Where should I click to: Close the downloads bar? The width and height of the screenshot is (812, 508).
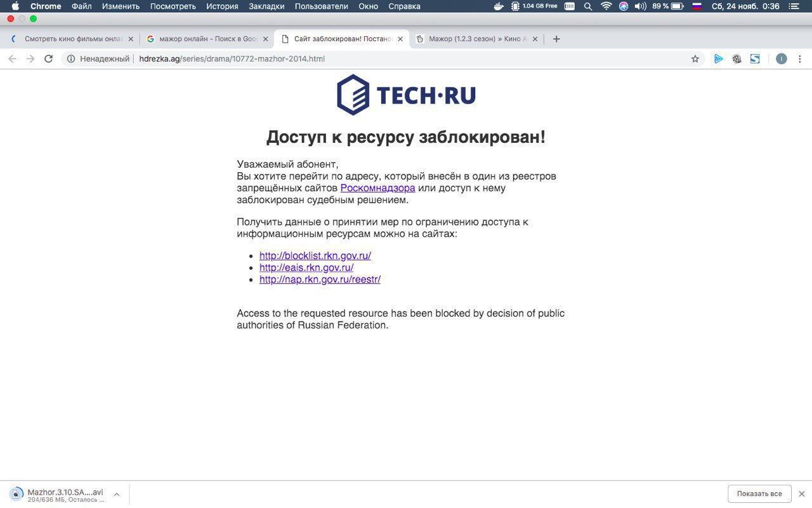coord(801,493)
